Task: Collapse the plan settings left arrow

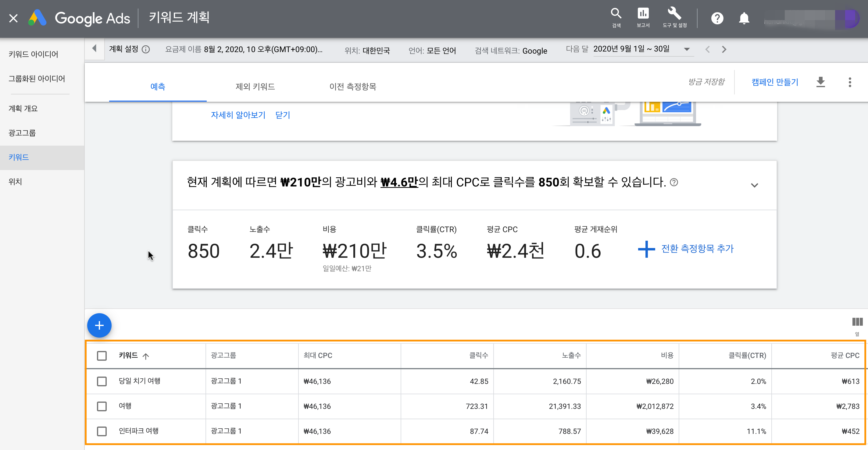Action: point(94,48)
